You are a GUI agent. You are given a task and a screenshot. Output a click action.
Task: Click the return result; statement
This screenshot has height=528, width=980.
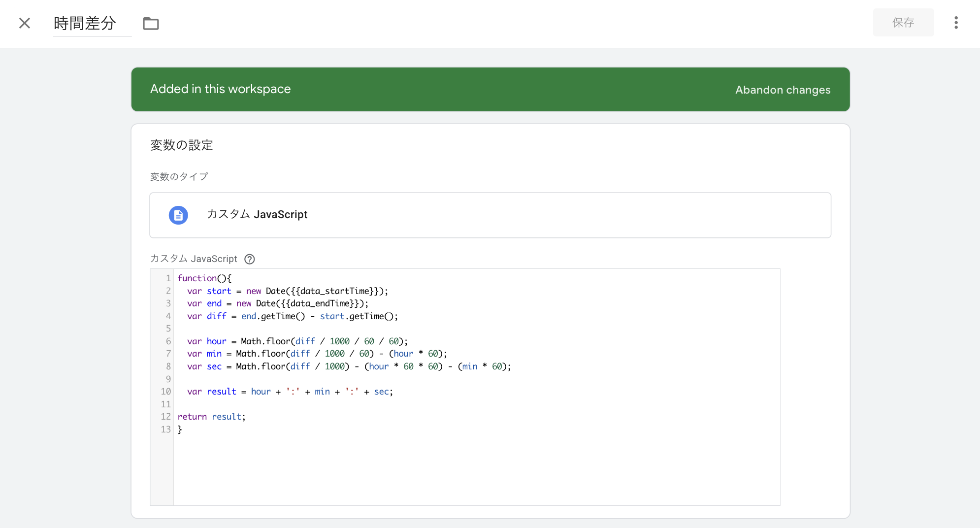tap(211, 417)
